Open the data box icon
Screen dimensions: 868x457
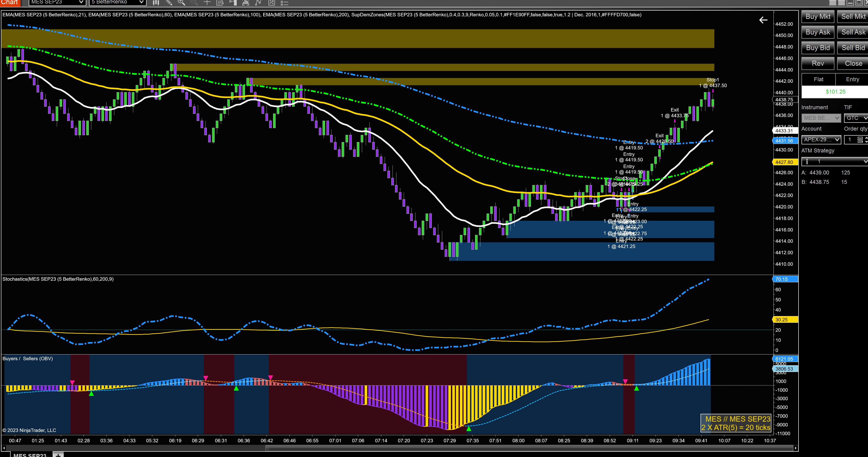click(x=220, y=3)
